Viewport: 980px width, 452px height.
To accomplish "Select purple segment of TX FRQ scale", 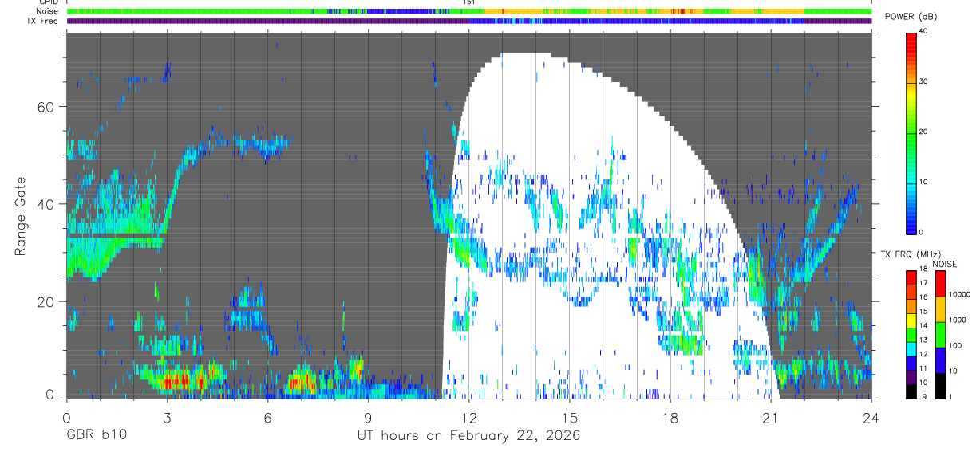I will [911, 378].
